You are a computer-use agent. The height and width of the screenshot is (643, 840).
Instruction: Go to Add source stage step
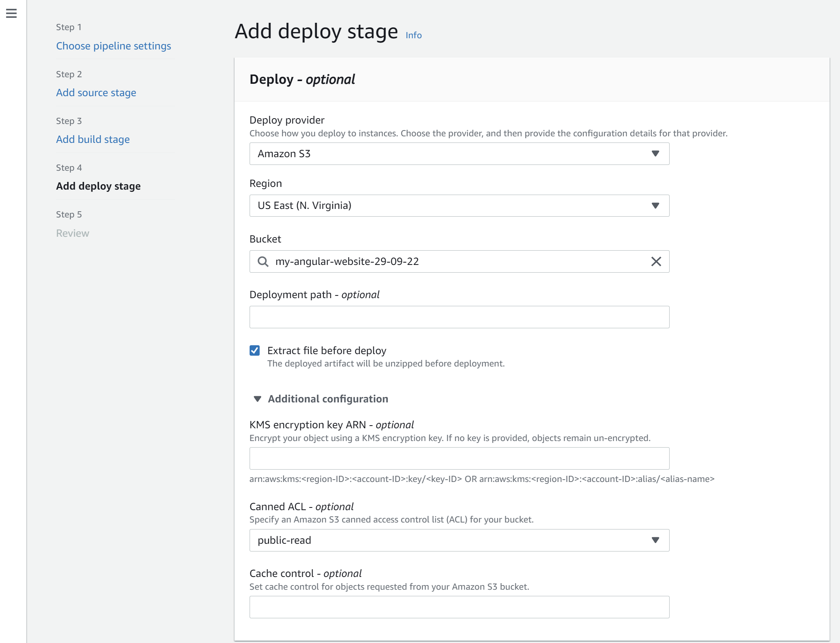96,93
